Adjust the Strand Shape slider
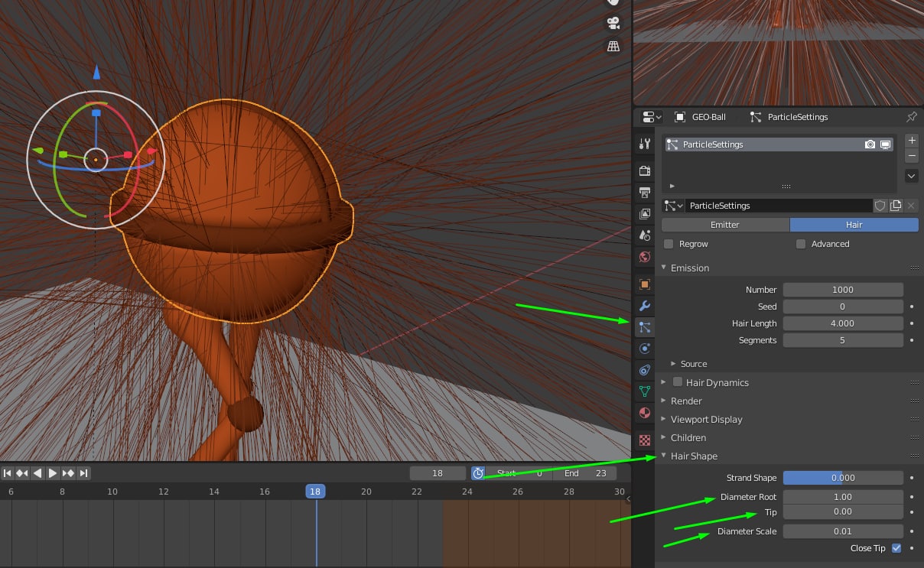Image resolution: width=924 pixels, height=568 pixels. 843,478
